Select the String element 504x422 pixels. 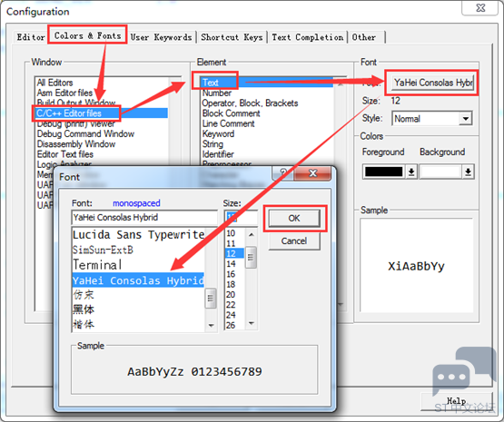pos(212,144)
